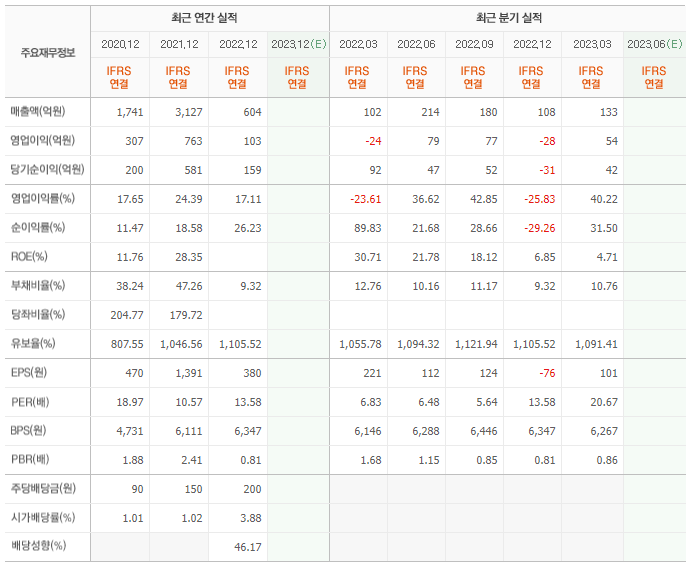This screenshot has height=565, width=693.
Task: Select revenue value 1,741
Action: click(x=130, y=112)
